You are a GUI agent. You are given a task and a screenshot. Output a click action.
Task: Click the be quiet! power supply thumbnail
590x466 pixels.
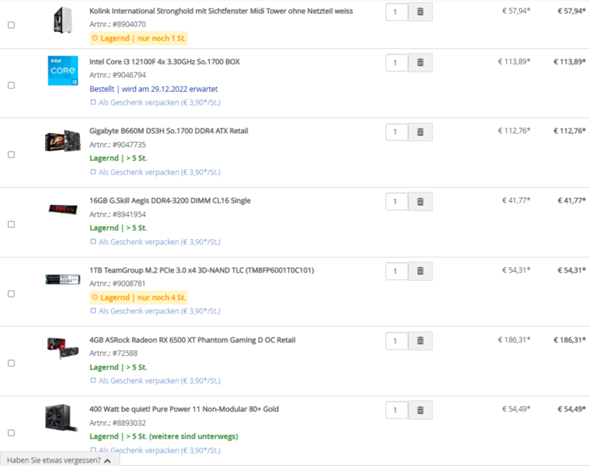[61, 417]
